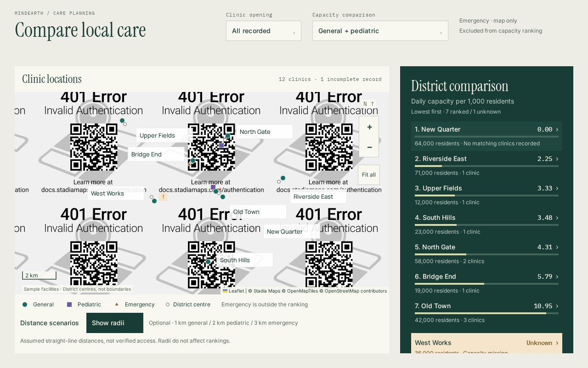Click the West Works warning exclamation badge
588x368 pixels.
coord(163,197)
